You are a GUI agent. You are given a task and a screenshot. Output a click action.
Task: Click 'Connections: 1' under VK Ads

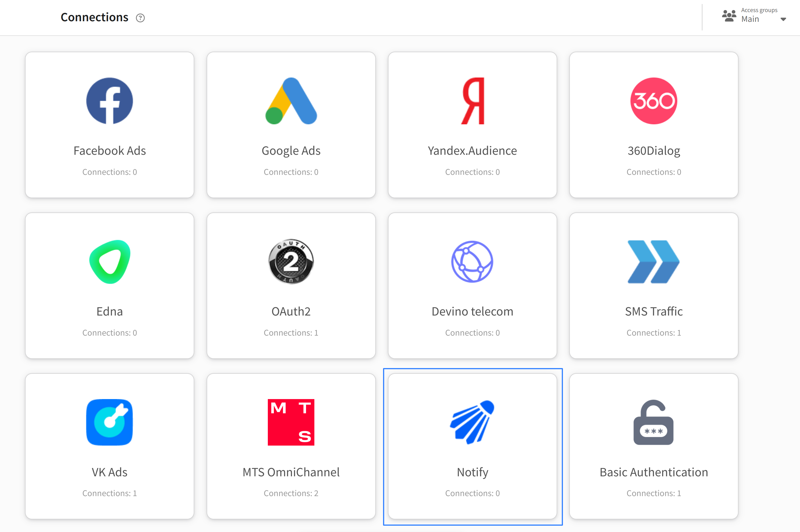tap(110, 493)
